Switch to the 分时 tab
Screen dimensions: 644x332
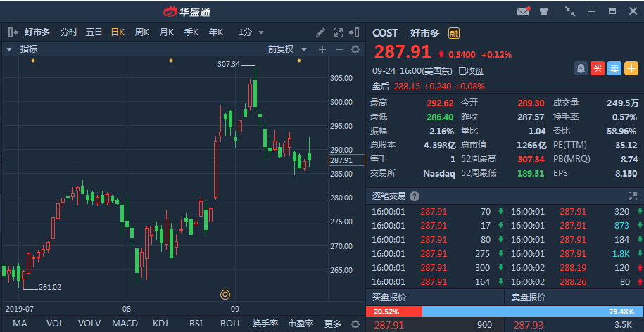click(68, 32)
